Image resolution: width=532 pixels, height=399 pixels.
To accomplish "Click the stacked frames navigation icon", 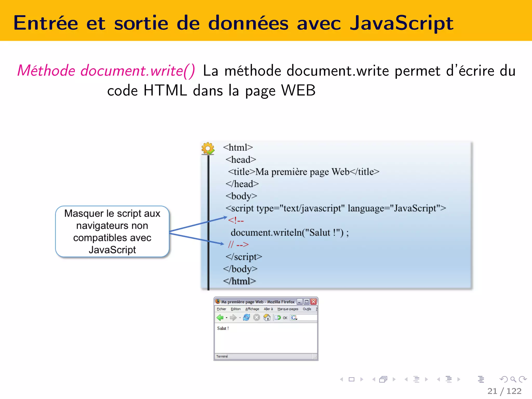I will [383, 379].
